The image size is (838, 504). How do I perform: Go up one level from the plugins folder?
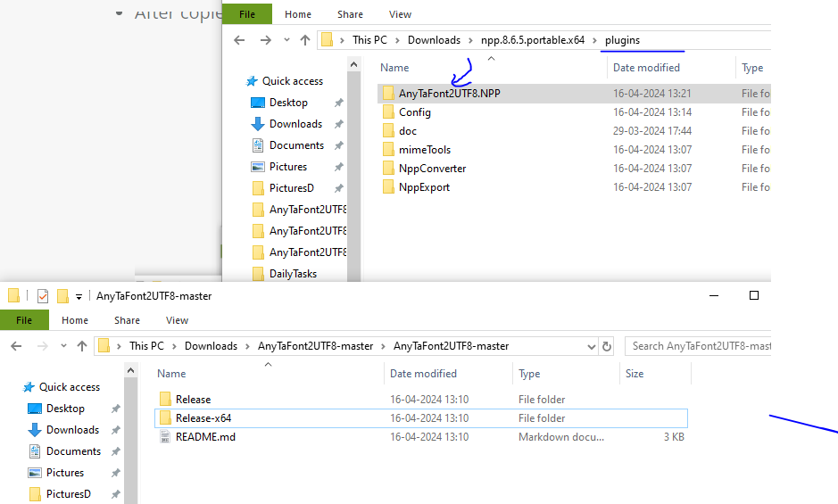click(305, 40)
